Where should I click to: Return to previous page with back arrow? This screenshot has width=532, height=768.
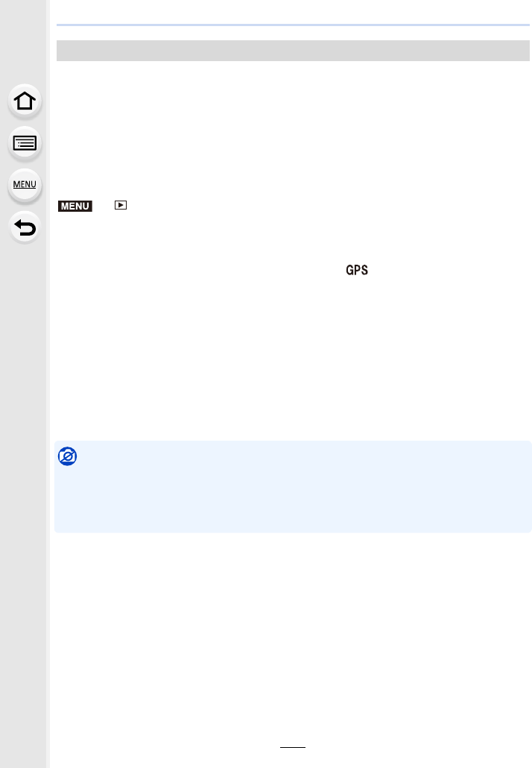click(x=25, y=227)
